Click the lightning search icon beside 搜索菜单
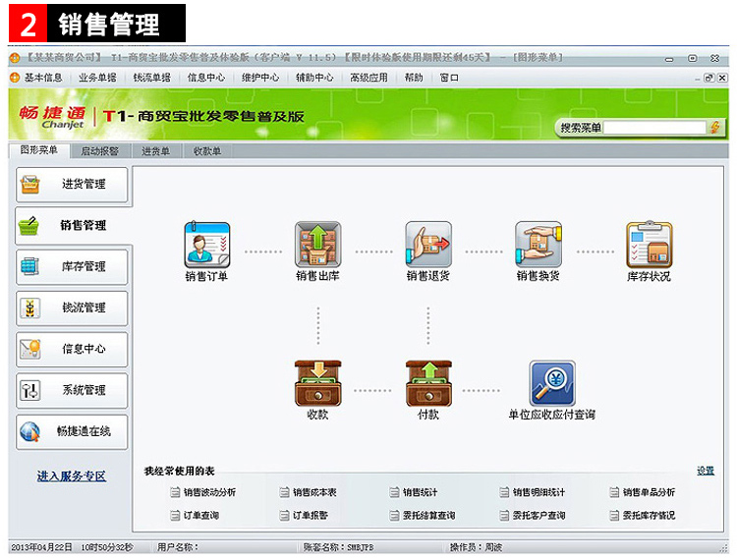The height and width of the screenshot is (560, 737). pyautogui.click(x=715, y=128)
